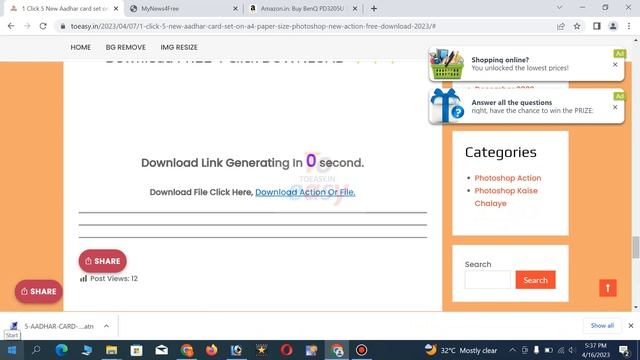Focus the sidebar Search text field
This screenshot has width=640, height=360.
pos(487,280)
